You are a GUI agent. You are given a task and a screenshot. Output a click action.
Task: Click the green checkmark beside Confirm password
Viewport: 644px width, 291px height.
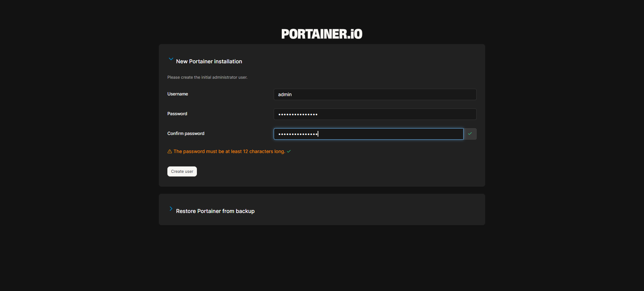point(470,134)
